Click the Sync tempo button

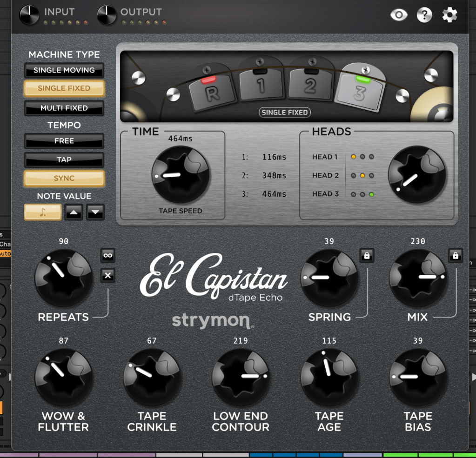pyautogui.click(x=64, y=178)
